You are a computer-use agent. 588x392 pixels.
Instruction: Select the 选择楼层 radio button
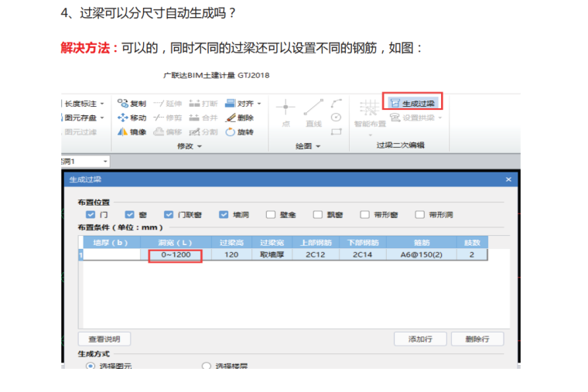207,366
